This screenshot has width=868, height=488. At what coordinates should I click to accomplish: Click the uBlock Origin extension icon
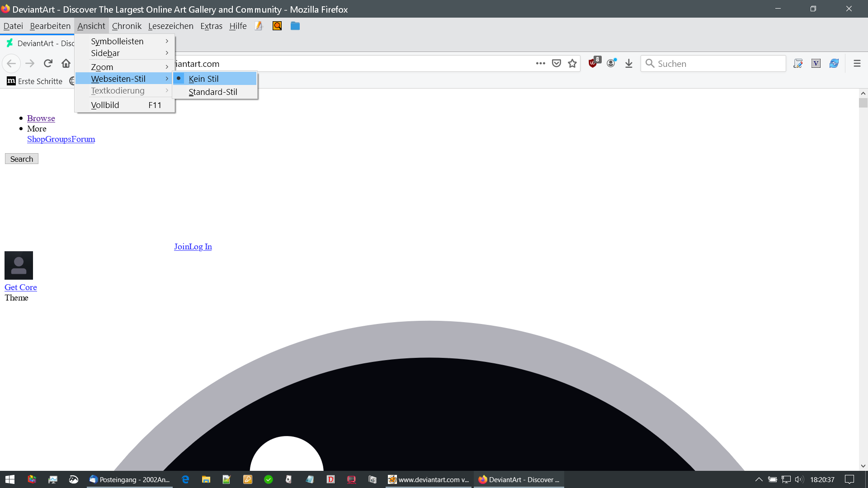pos(593,63)
